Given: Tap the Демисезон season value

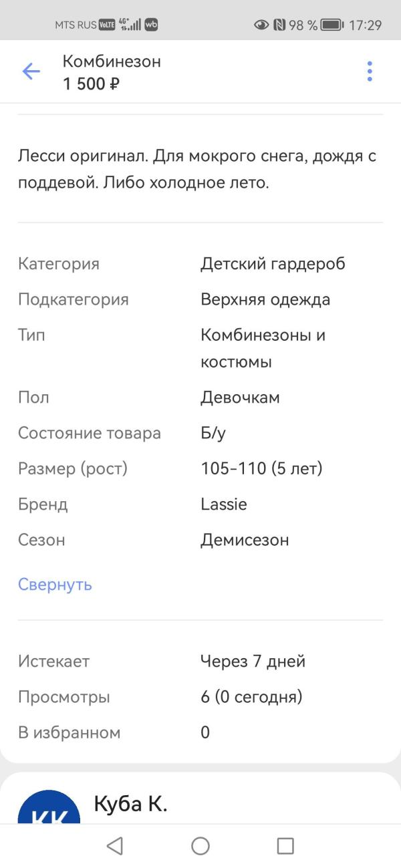Looking at the screenshot, I should click(245, 540).
